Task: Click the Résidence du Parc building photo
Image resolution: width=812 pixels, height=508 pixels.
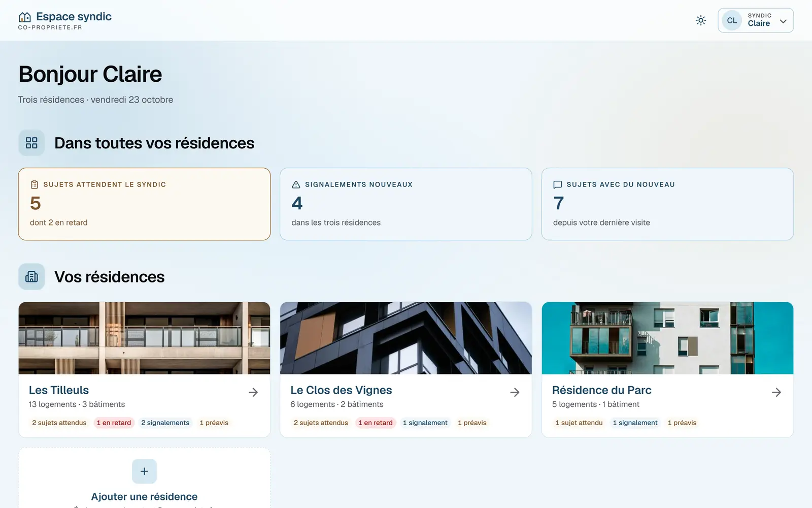Action: click(667, 338)
